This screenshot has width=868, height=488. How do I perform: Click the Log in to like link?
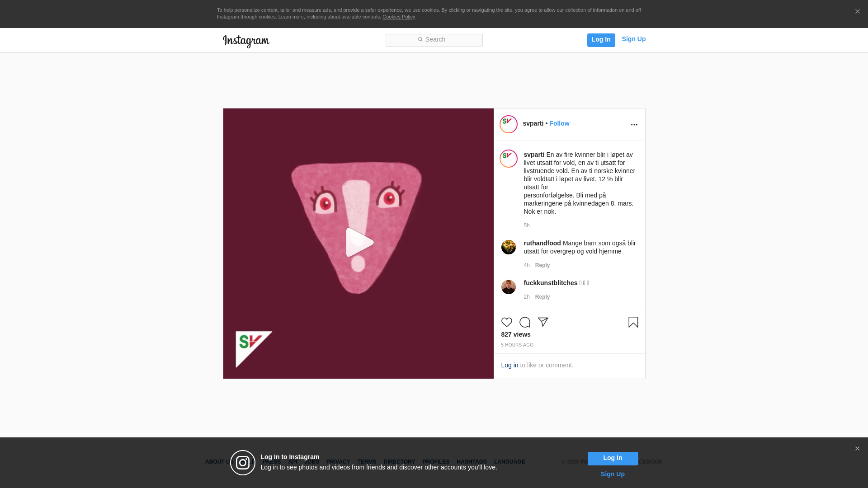pyautogui.click(x=509, y=365)
